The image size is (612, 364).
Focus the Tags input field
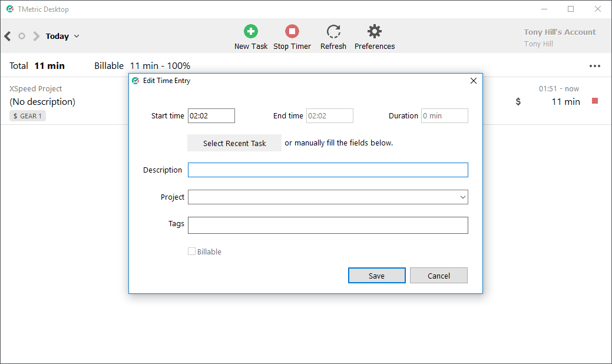pyautogui.click(x=327, y=225)
